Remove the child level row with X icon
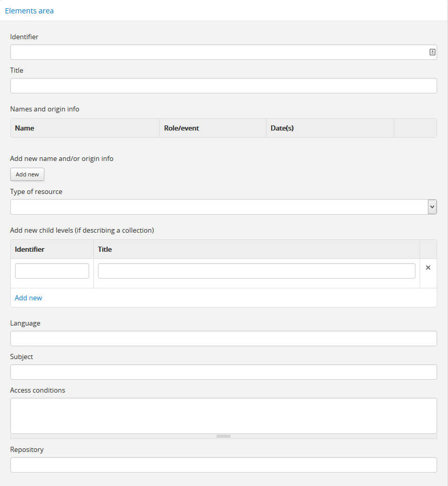This screenshot has width=448, height=486. (x=428, y=268)
